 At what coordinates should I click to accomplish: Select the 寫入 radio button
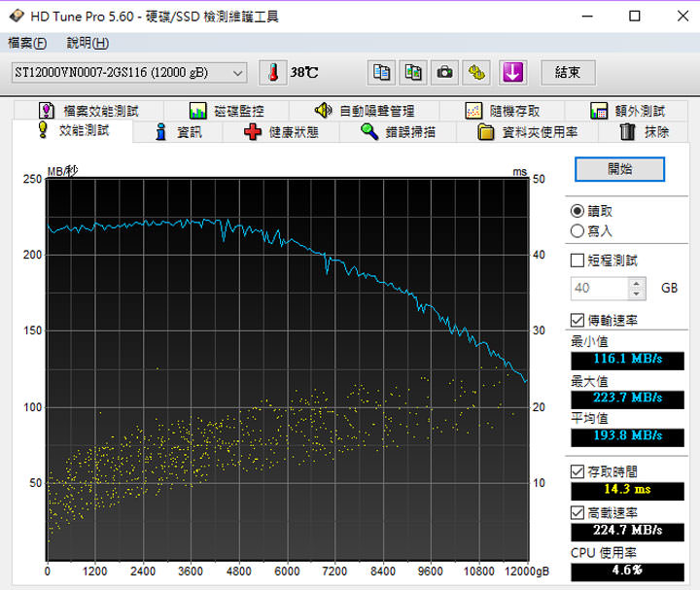(x=577, y=230)
